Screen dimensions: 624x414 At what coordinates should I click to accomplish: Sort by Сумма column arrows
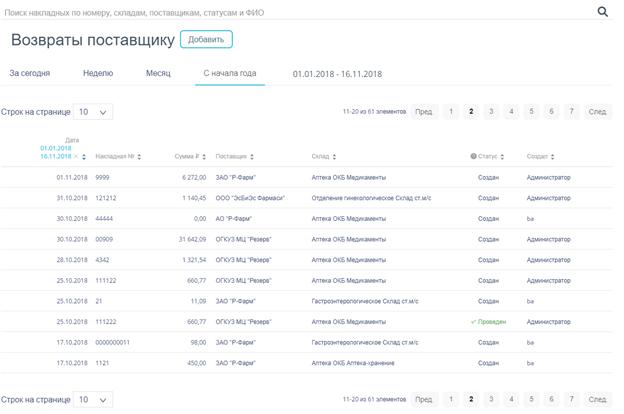204,157
